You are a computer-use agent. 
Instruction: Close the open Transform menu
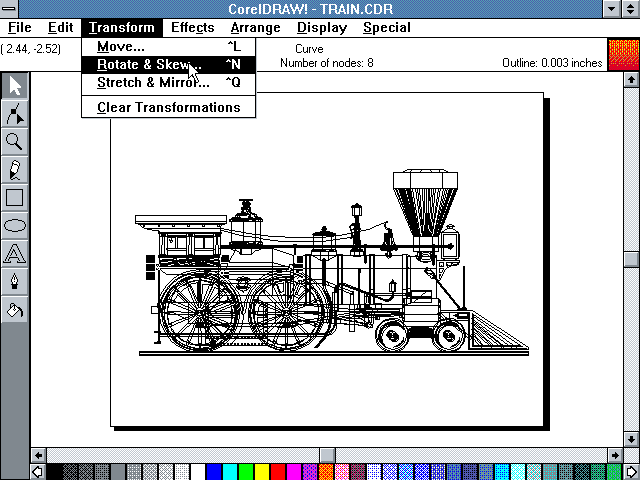[122, 27]
